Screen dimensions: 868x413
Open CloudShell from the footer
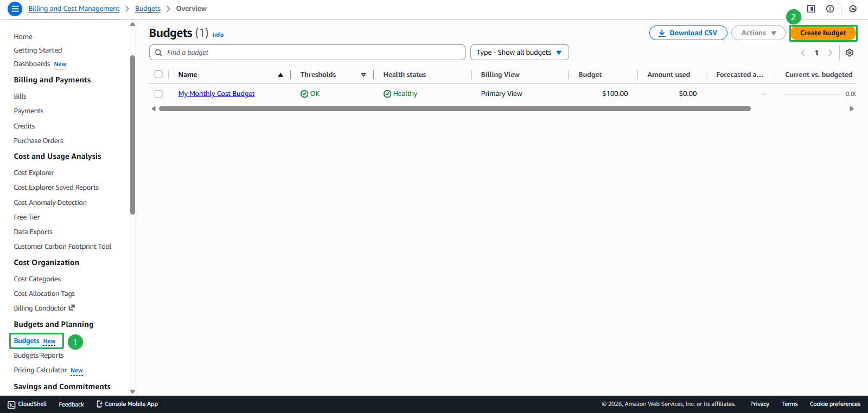27,404
